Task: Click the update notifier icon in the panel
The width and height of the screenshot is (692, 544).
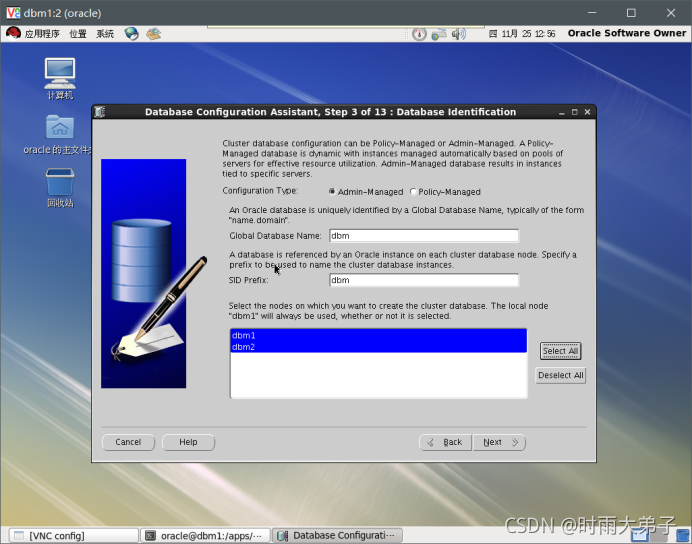Action: [419, 34]
